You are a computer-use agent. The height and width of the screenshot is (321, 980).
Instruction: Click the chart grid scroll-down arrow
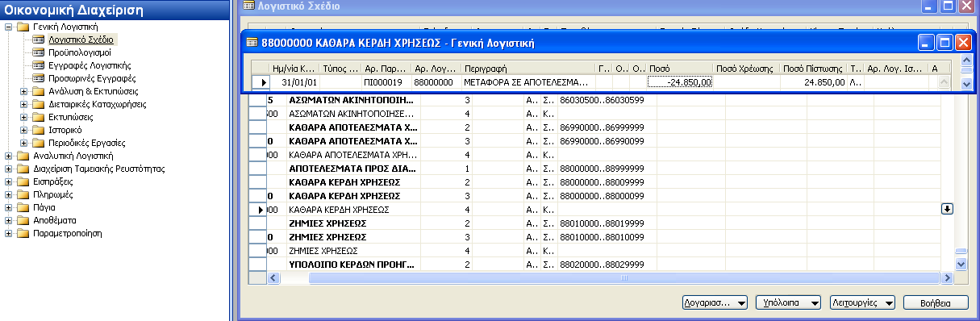click(x=961, y=263)
